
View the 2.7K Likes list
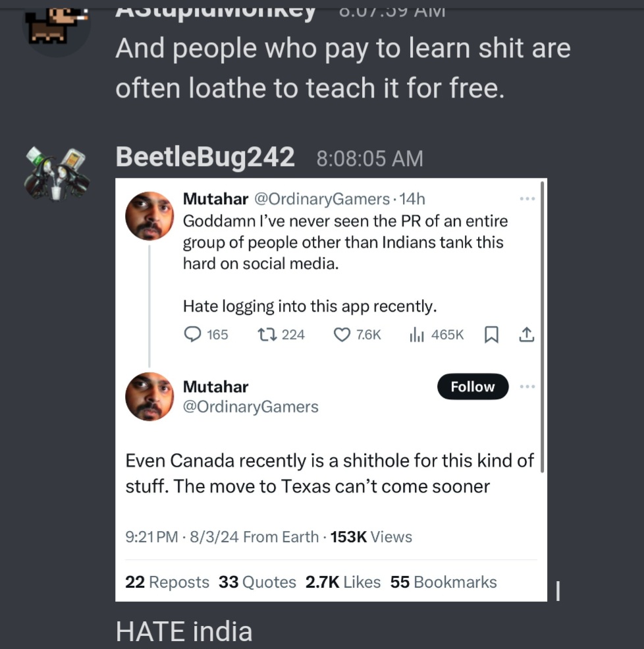tap(343, 582)
